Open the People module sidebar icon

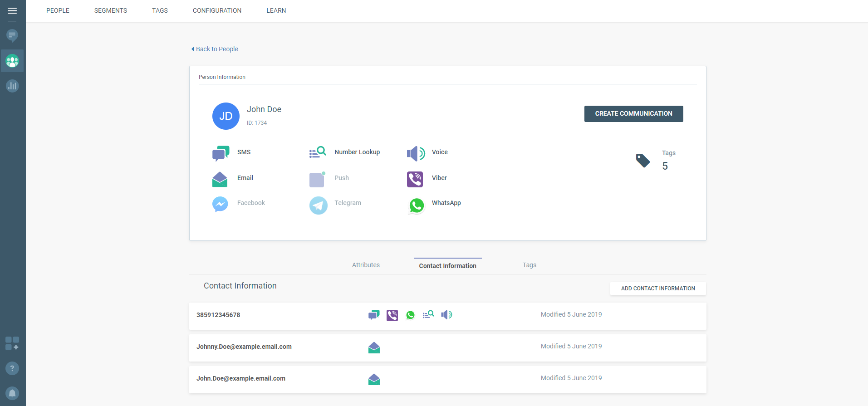coord(12,61)
